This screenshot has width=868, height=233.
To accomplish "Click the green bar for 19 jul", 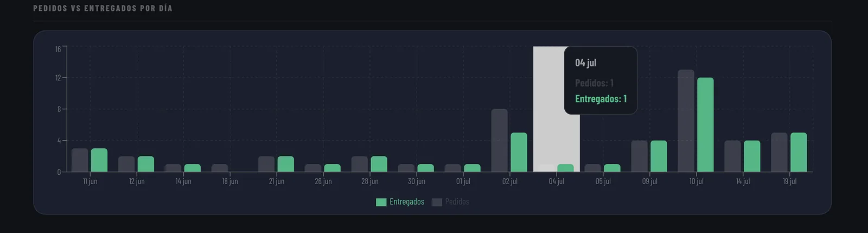I will tap(799, 152).
